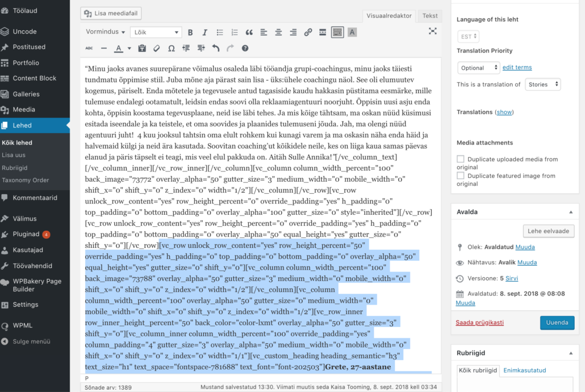Viewport: 585px width, 392px height.
Task: Switch to Tekst editor tab
Action: coord(430,15)
